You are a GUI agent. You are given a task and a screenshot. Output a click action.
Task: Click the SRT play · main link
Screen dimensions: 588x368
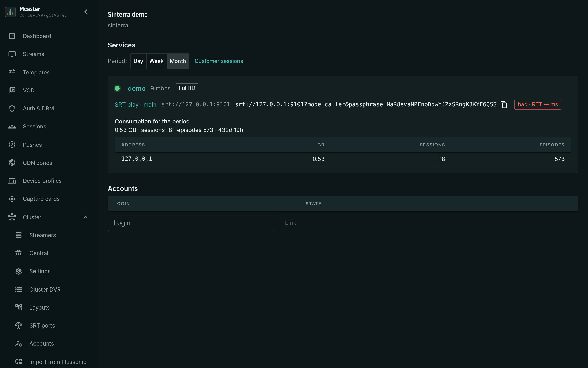[136, 105]
